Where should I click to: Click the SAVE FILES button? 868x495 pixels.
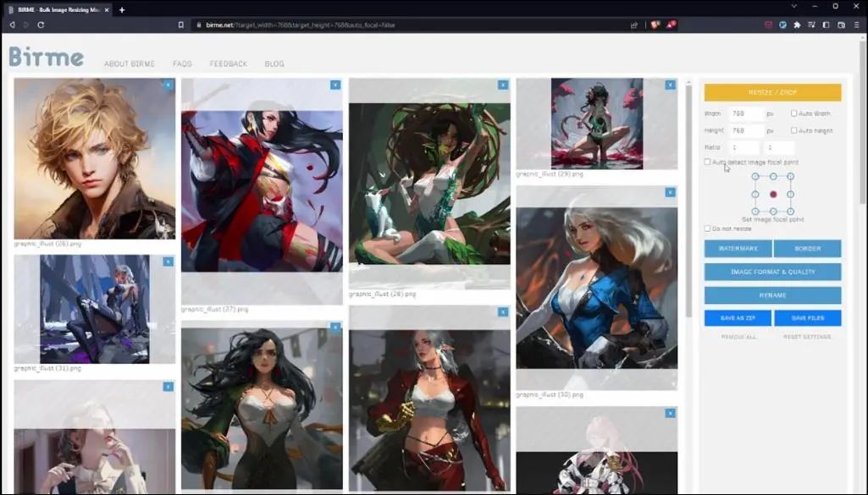click(x=808, y=318)
